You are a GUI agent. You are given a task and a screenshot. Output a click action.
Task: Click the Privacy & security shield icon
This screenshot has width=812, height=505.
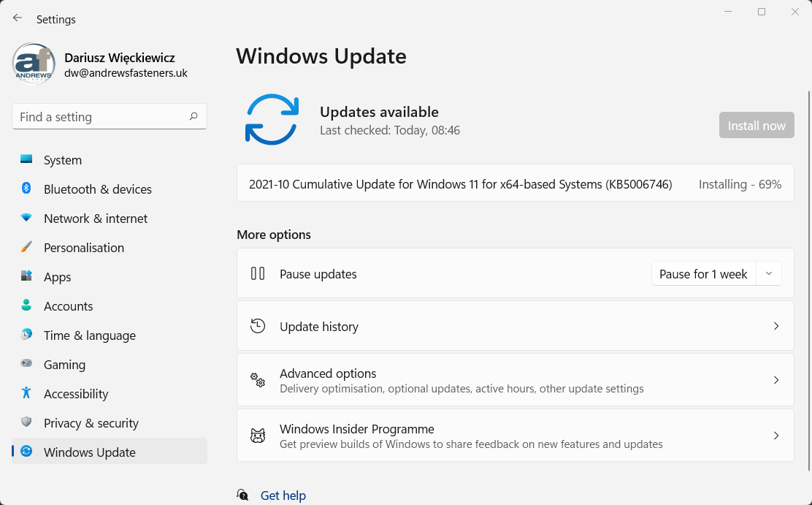click(x=26, y=422)
